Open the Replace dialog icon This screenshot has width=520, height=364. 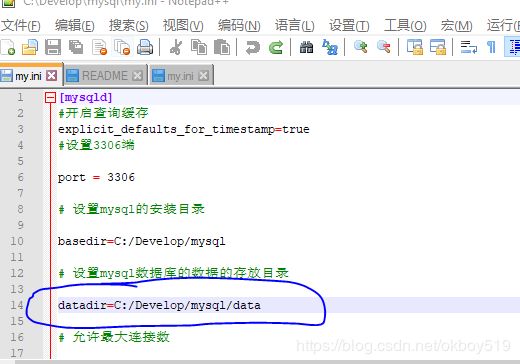330,47
